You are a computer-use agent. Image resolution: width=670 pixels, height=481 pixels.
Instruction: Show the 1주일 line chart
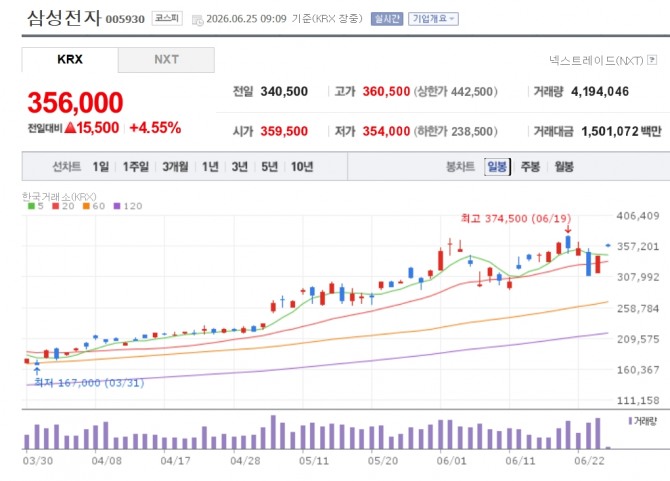136,167
